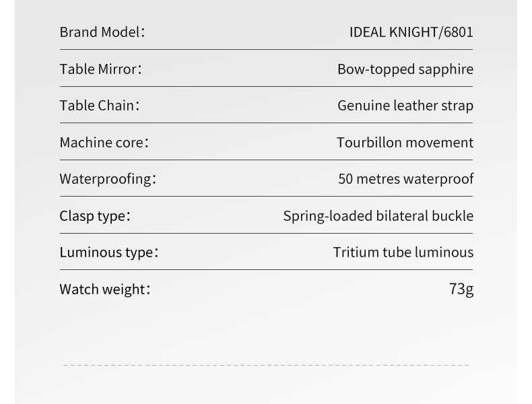Viewport: 532px width, 404px height.
Task: Select the IDEAL KNIGHT/6801 text
Action: click(x=411, y=32)
